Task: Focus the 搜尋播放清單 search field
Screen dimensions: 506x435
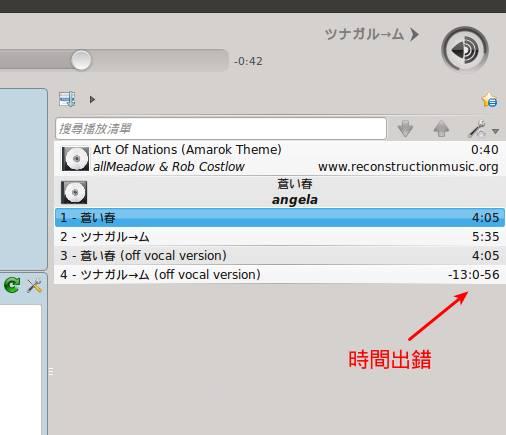Action: click(221, 129)
